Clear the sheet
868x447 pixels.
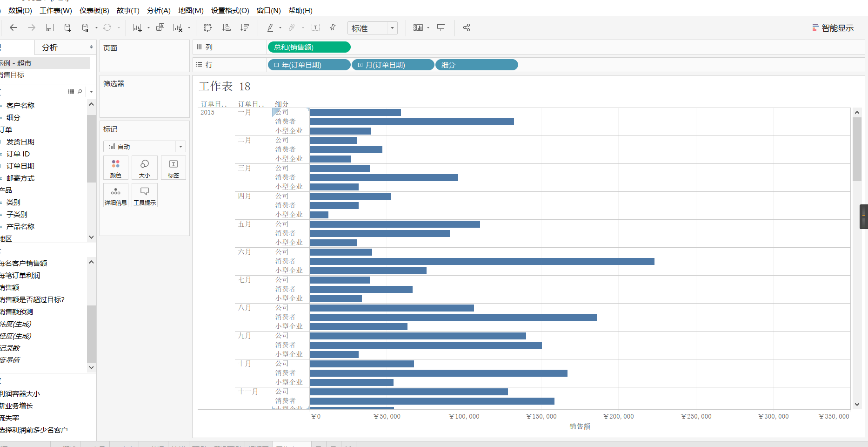tap(178, 28)
